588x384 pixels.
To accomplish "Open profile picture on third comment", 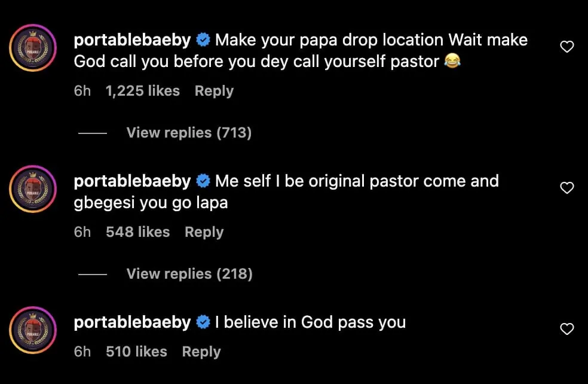I will tap(33, 330).
